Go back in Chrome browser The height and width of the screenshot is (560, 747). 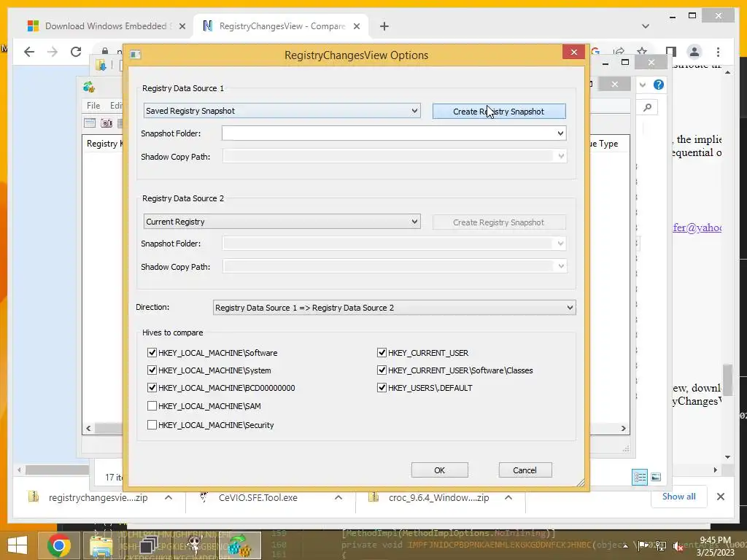[x=29, y=52]
